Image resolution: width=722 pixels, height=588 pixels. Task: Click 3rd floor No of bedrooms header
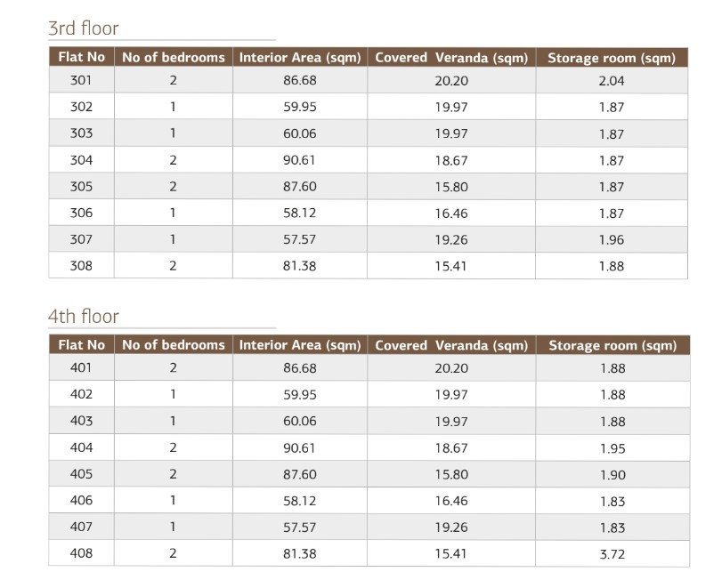coord(174,57)
